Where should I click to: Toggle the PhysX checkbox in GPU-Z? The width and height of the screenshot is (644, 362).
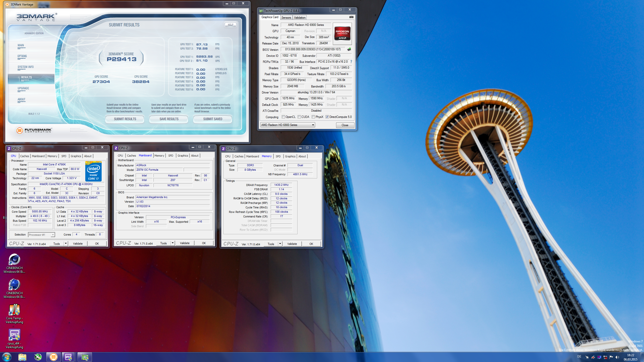(313, 117)
